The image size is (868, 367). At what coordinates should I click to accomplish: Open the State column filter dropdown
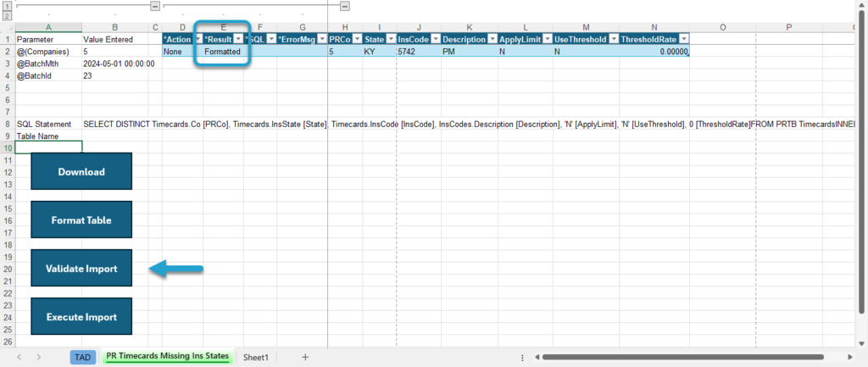[x=391, y=39]
